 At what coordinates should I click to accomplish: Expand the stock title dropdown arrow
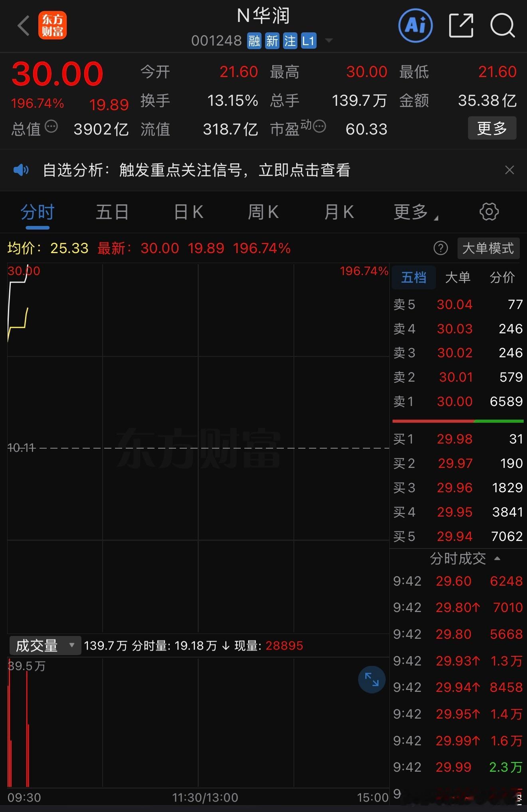(329, 40)
